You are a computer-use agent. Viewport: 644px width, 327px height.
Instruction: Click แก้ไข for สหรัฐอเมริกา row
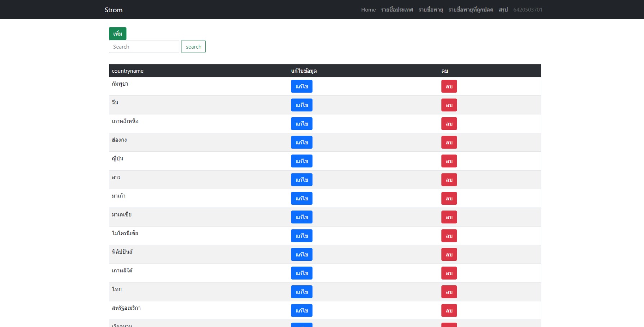[302, 310]
